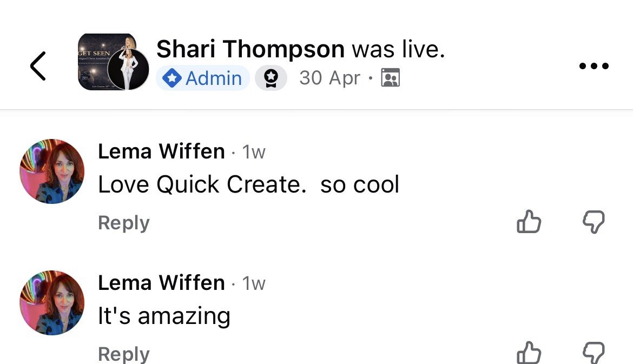Reply to the "Love Quick Create" comment
Viewport: 633px width, 364px height.
point(123,222)
